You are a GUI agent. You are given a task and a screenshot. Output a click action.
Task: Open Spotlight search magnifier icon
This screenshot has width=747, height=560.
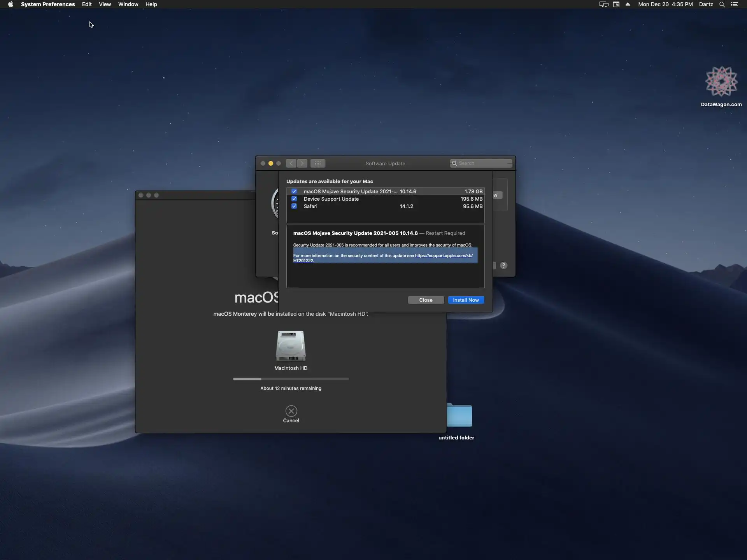click(722, 4)
